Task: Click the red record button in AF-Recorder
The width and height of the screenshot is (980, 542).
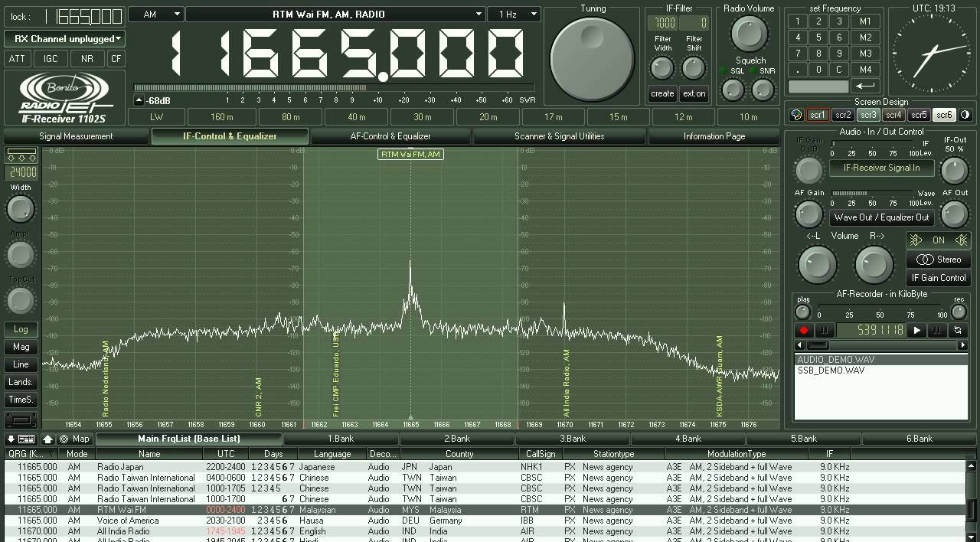Action: tap(804, 331)
